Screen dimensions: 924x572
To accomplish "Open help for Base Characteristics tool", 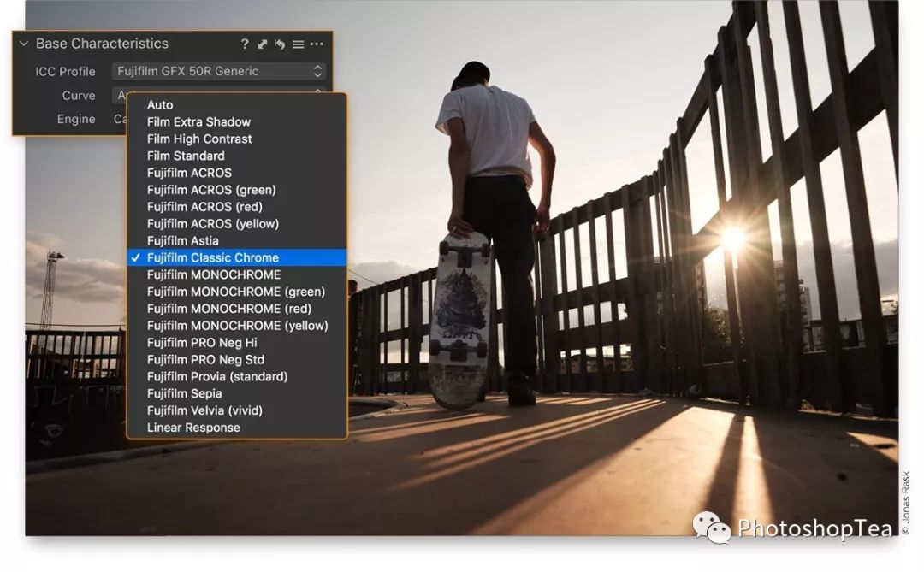I will coord(246,44).
